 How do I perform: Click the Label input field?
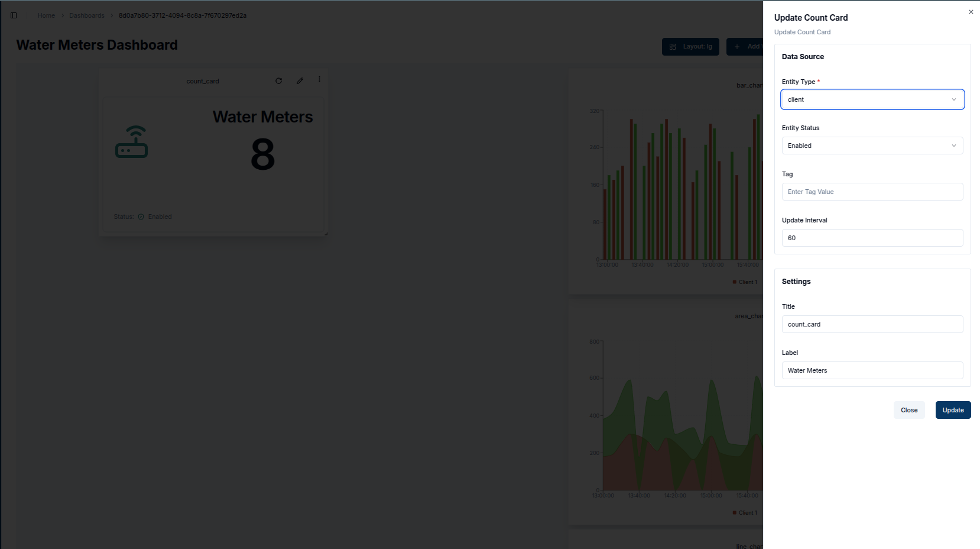click(872, 370)
